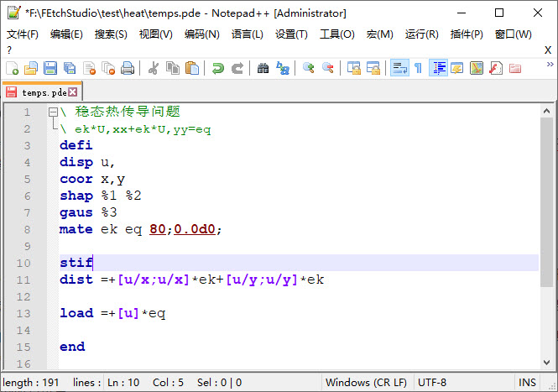Screen dimensions: 558x392
Task: Zoom out with the magnifier minus icon
Action: tap(328, 68)
